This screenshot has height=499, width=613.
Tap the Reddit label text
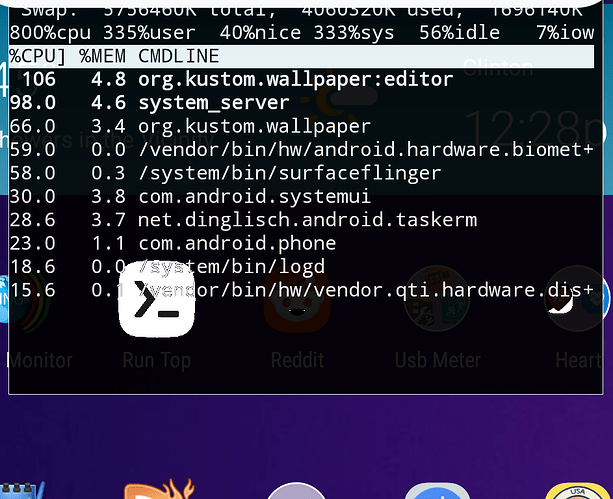[x=297, y=361]
